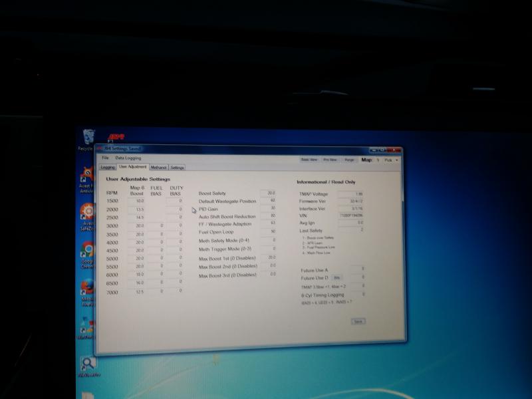Edit Duty Bias at 3500 RPM

[x=176, y=234]
